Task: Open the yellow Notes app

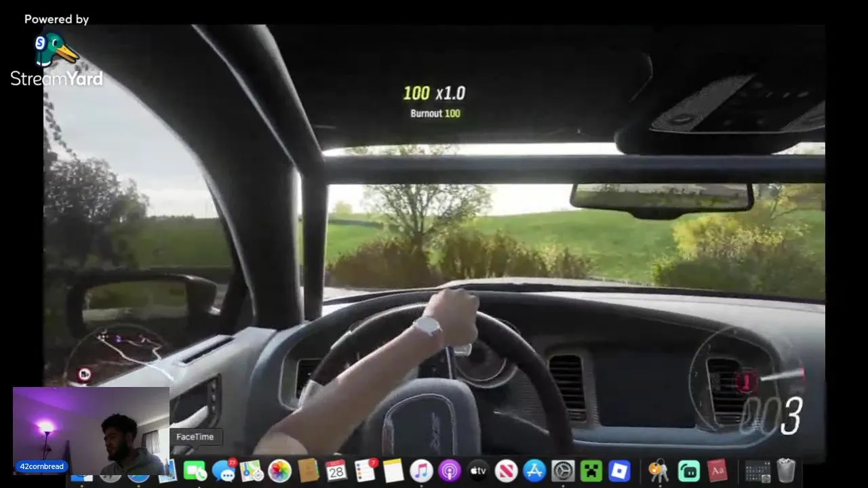Action: tap(393, 470)
